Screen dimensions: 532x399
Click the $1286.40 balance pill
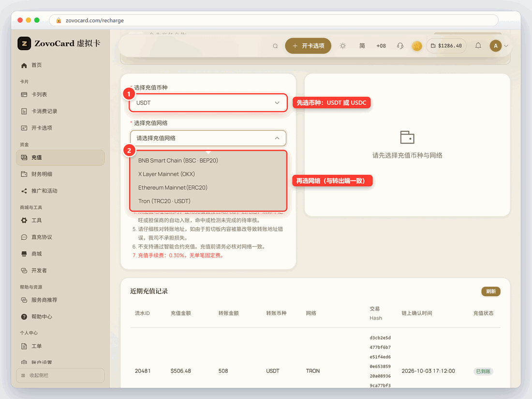pyautogui.click(x=446, y=46)
